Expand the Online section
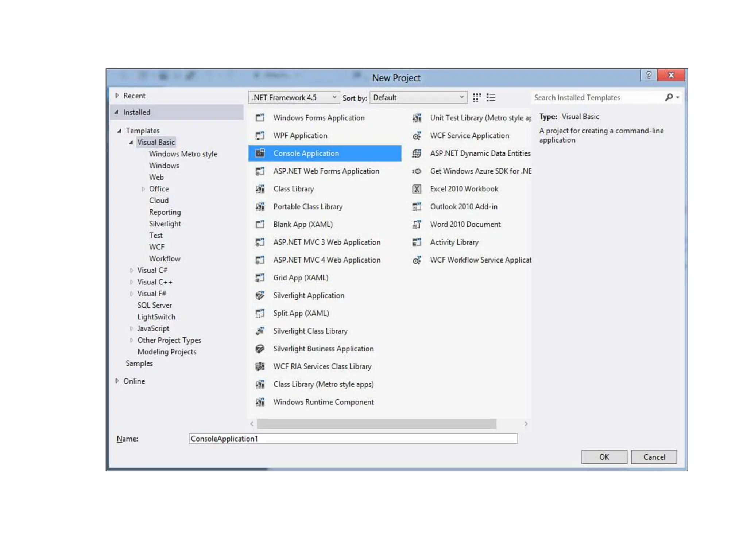747x560 pixels. 117,381
